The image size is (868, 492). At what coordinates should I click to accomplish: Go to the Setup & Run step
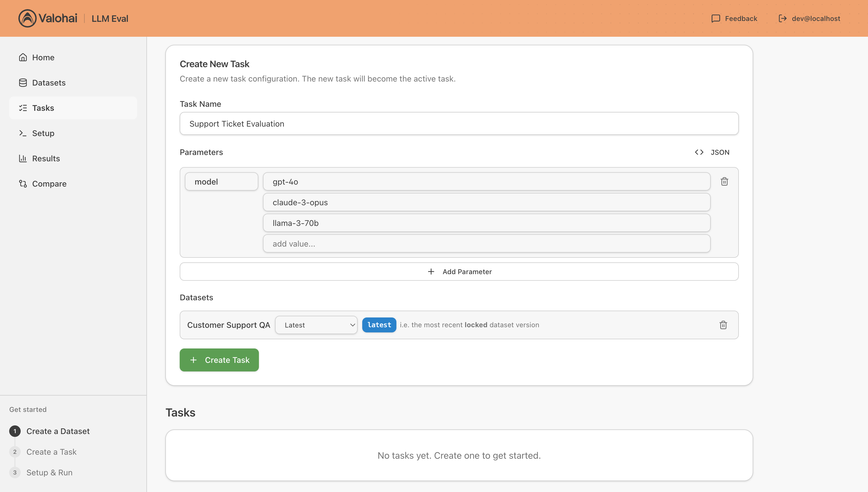pyautogui.click(x=49, y=472)
